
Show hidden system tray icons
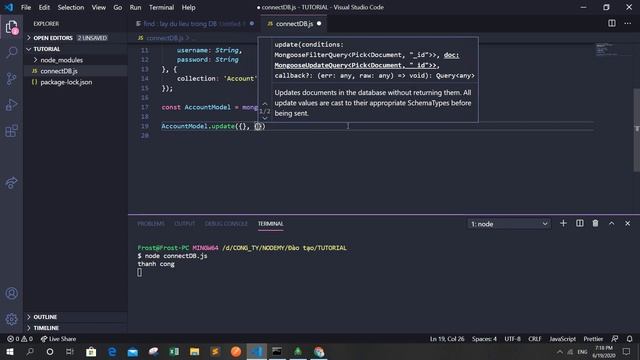[x=560, y=351]
